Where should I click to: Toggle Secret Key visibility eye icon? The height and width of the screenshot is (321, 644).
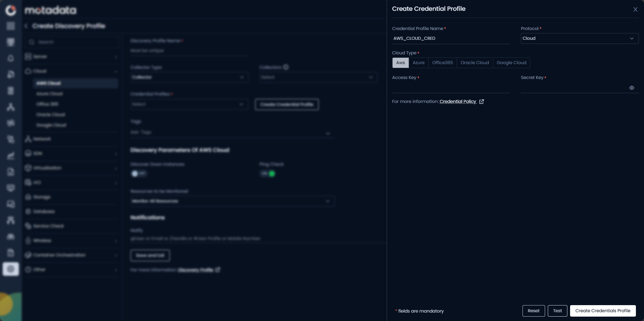coord(632,88)
